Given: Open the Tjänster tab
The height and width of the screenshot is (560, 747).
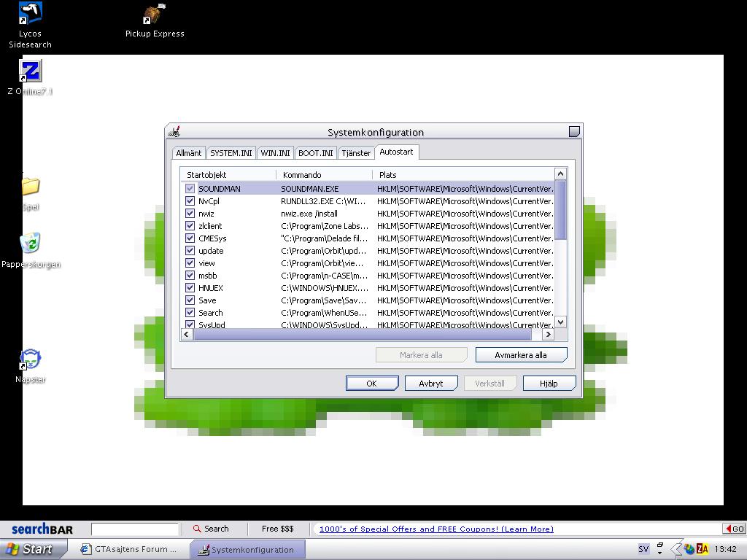Looking at the screenshot, I should [356, 153].
